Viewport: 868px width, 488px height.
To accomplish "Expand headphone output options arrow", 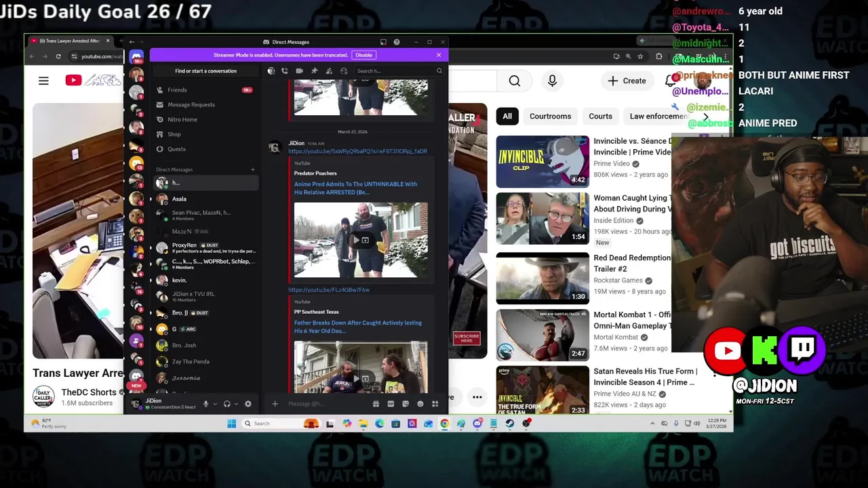I will 236,404.
